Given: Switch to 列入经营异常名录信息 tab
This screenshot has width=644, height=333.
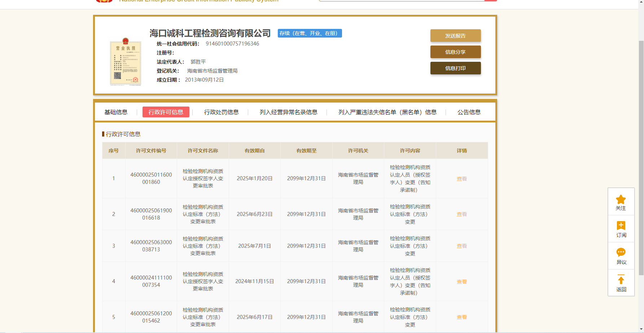Looking at the screenshot, I should coord(288,112).
